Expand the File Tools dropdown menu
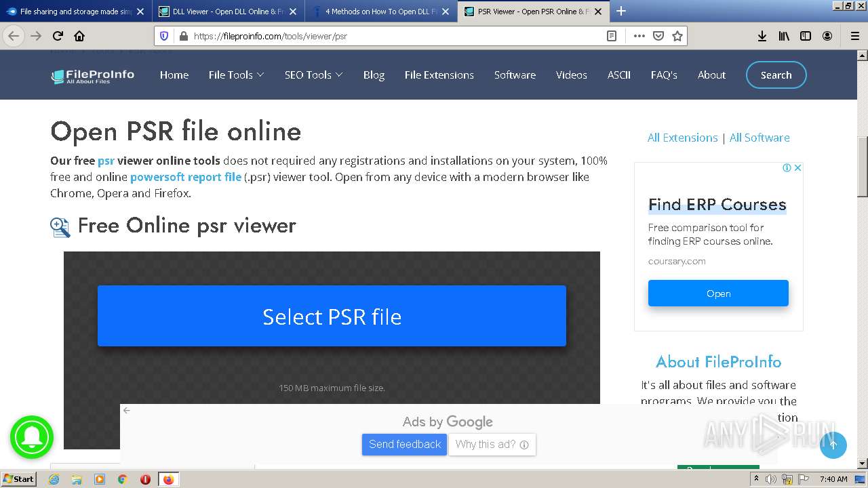The width and height of the screenshot is (868, 488). click(236, 75)
